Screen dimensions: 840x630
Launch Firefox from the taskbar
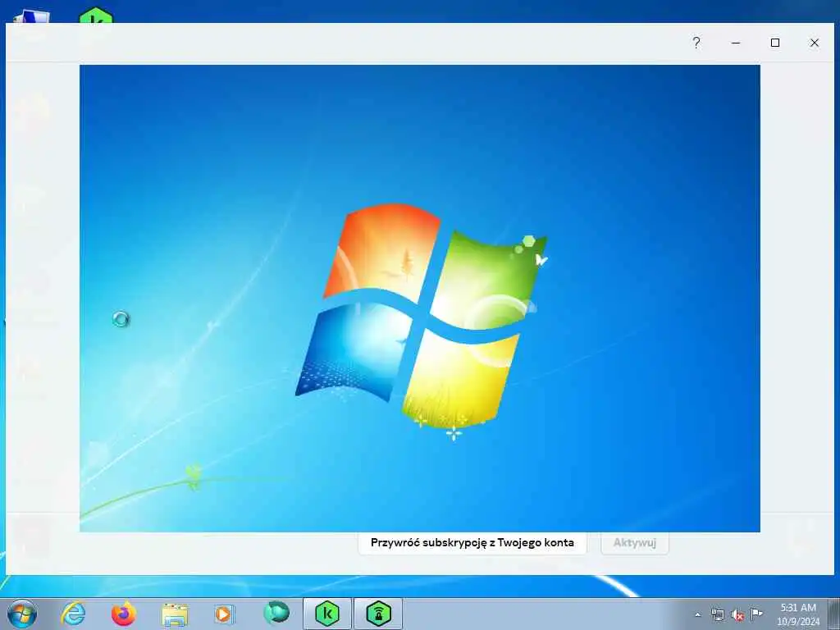click(124, 614)
